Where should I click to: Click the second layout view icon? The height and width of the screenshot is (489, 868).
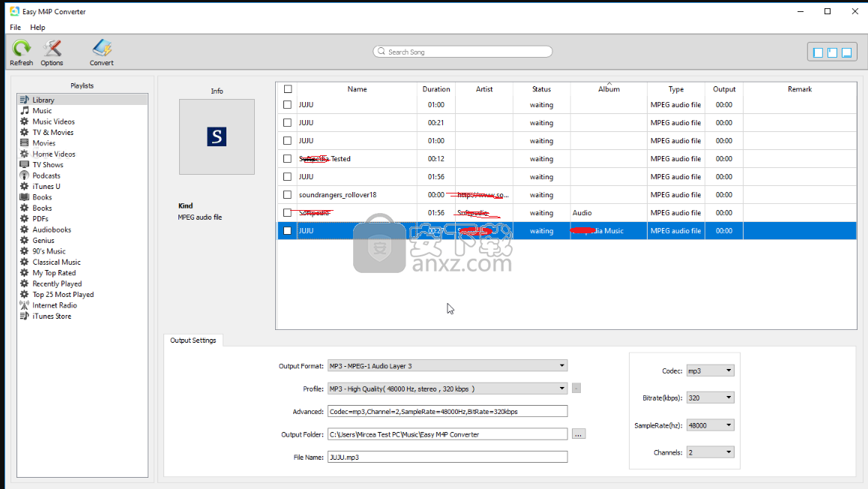(832, 52)
